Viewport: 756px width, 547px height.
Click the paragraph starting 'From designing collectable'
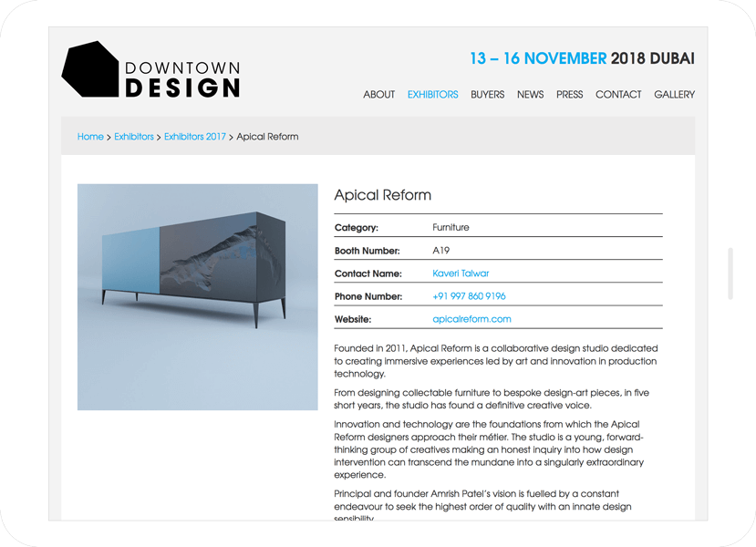point(492,399)
